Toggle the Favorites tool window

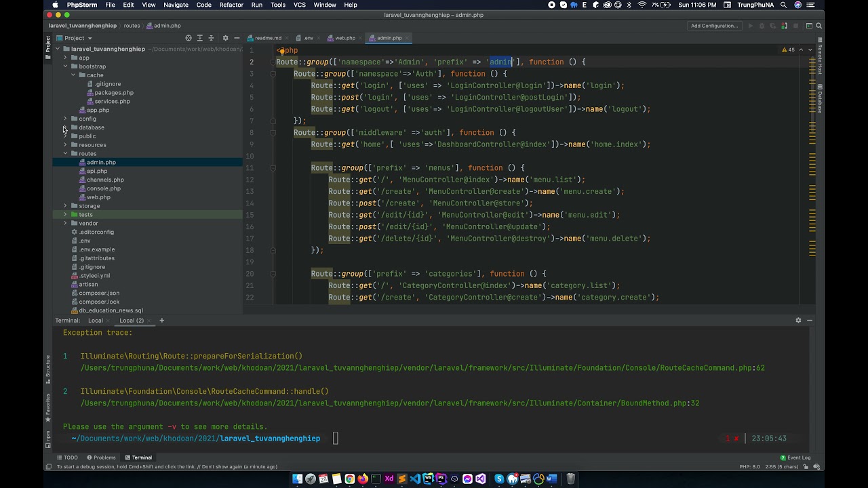click(x=48, y=405)
